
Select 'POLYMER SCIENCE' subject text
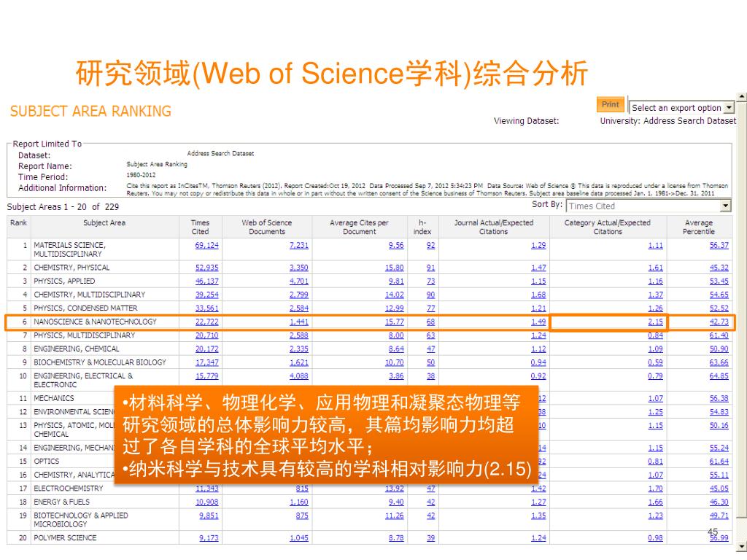[65, 538]
